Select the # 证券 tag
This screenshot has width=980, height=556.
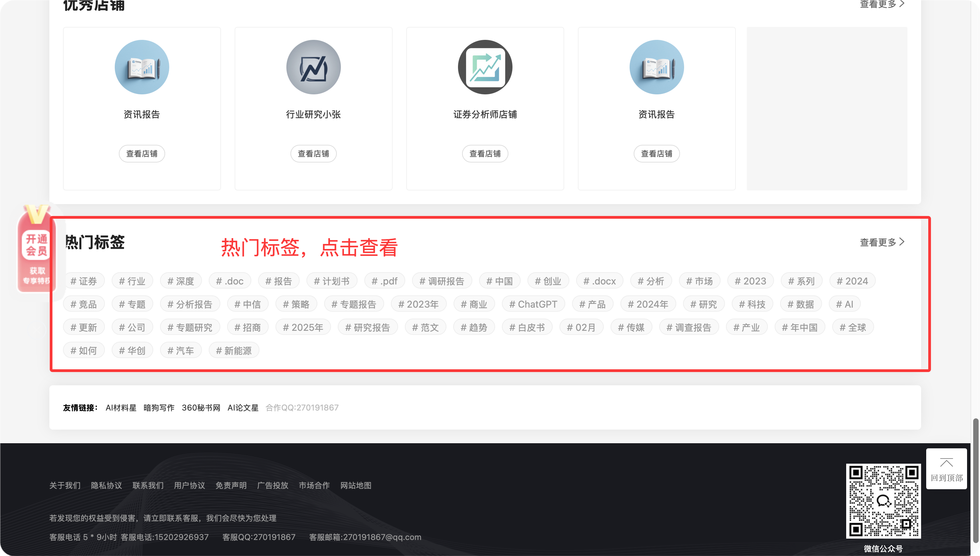point(83,281)
